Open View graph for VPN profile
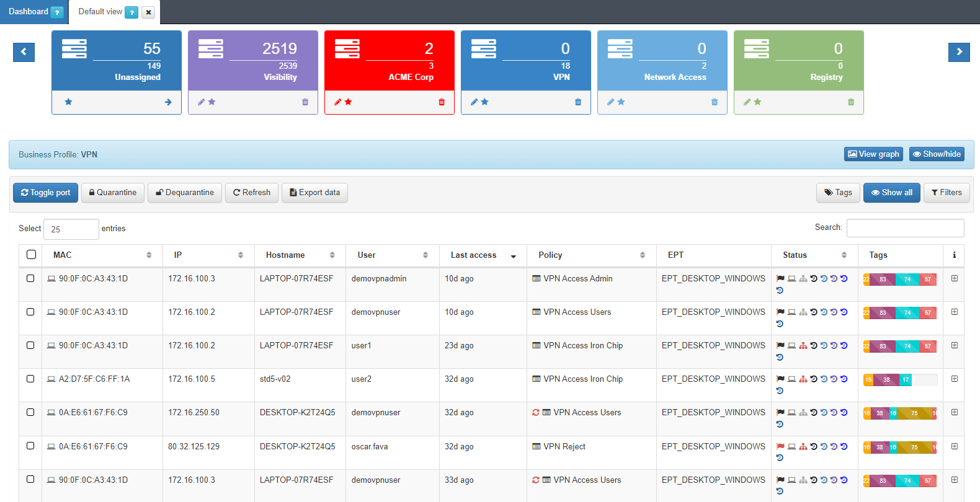980x502 pixels. [873, 154]
